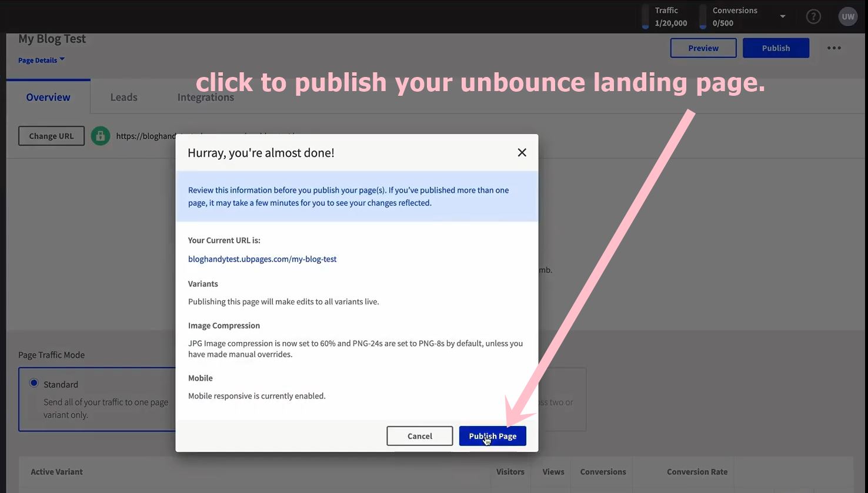The height and width of the screenshot is (493, 868).
Task: Close the 'Hurray, you're almost done' dialog
Action: (521, 152)
